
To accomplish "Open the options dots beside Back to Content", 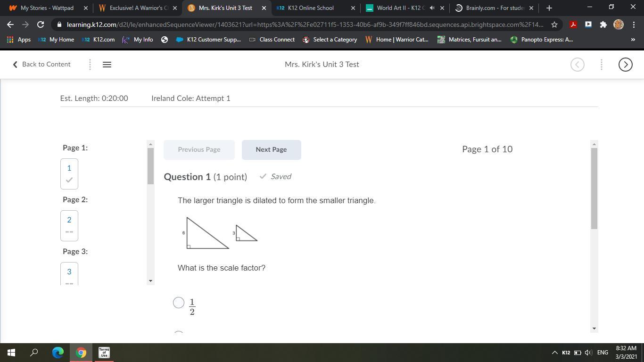I will tap(90, 65).
